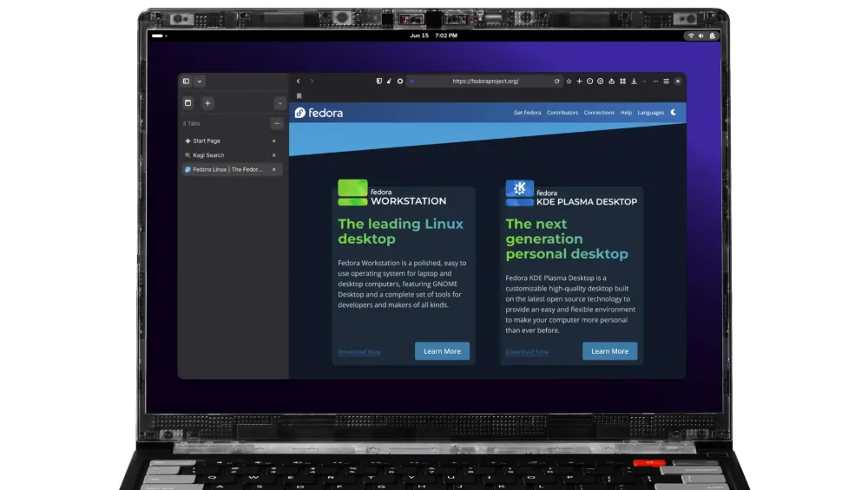Screen dimensions: 868x490
Task: Go forward to the next page
Action: pyautogui.click(x=312, y=82)
